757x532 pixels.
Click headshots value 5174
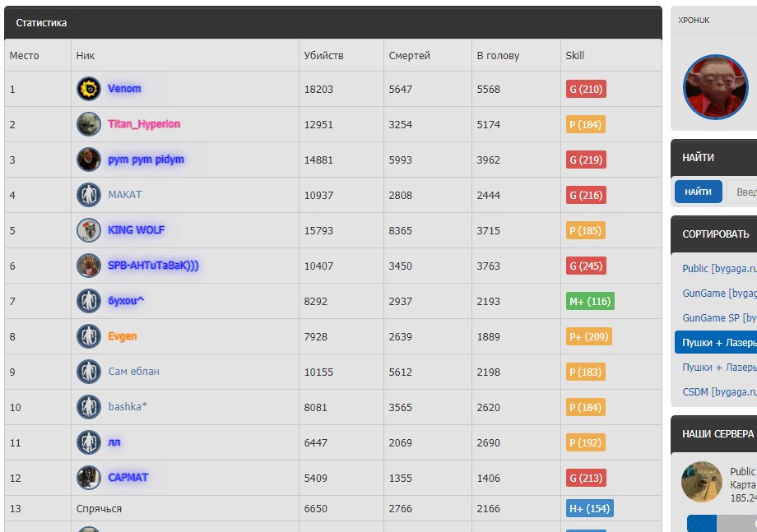489,124
